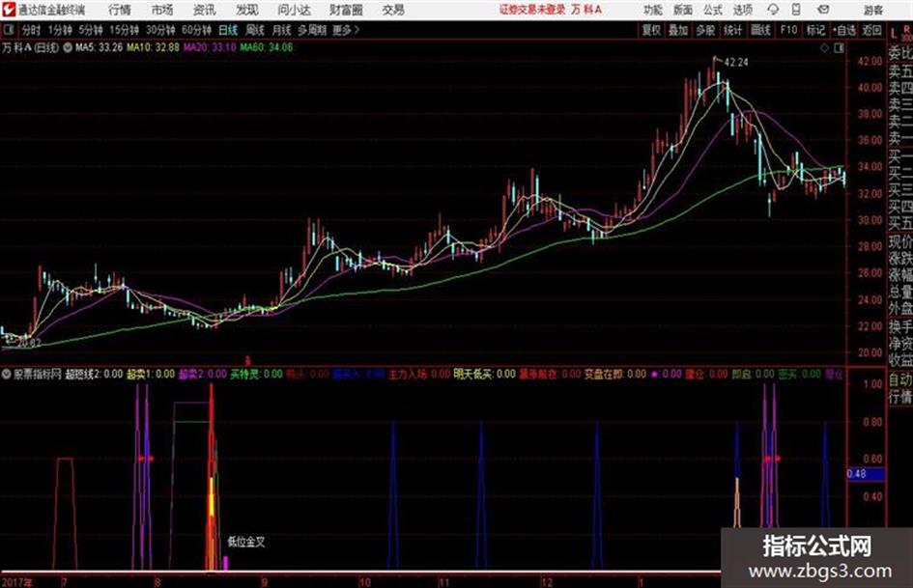Viewport: 913px width, 588px height.
Task: Open the 发现 menu
Action: tap(247, 10)
